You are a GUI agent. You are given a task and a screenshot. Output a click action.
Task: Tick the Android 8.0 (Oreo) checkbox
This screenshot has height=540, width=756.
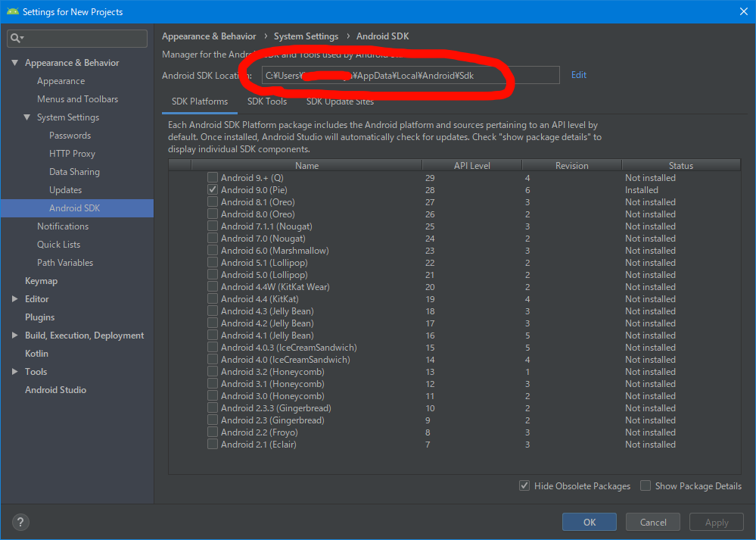[x=213, y=214]
